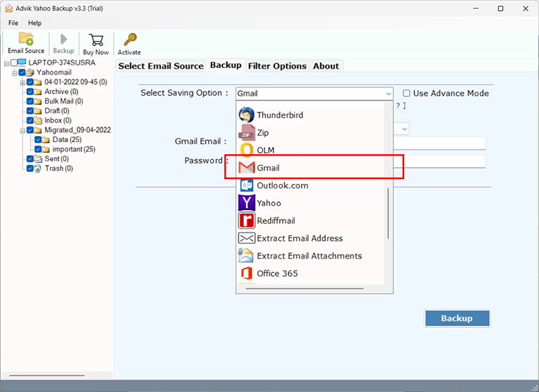Uncheck the Inbox (0) checkbox

30,121
